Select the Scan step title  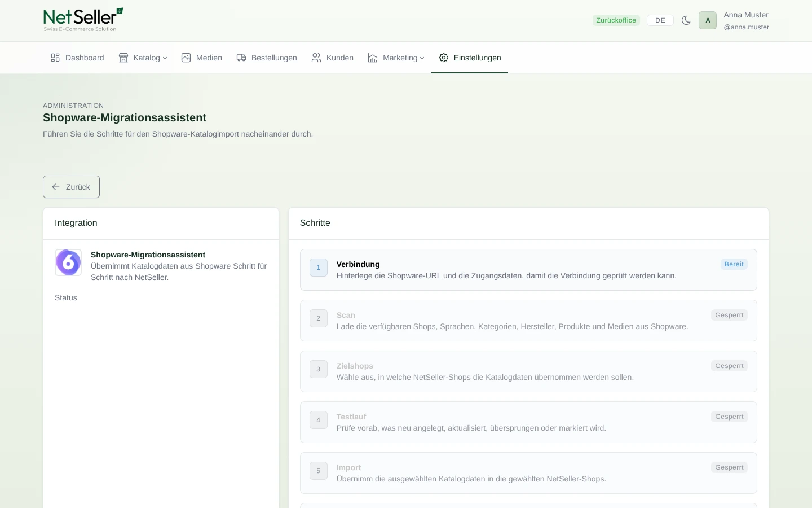point(346,315)
